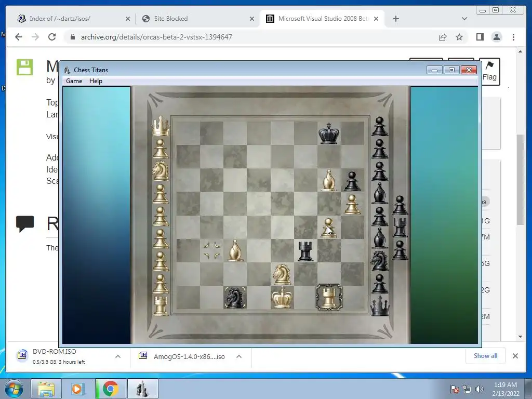Open the Game menu in Chess Titans

coord(74,81)
